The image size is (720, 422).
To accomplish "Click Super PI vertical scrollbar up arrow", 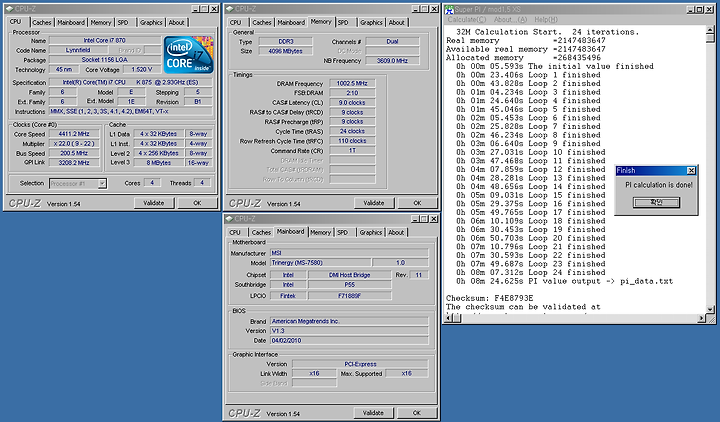I will coord(710,29).
